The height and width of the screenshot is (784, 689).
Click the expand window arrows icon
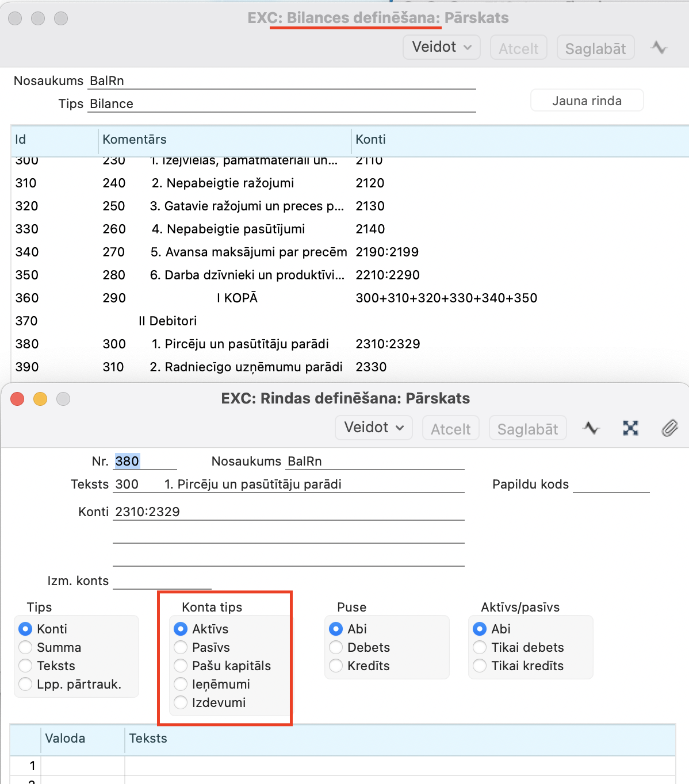tap(630, 428)
